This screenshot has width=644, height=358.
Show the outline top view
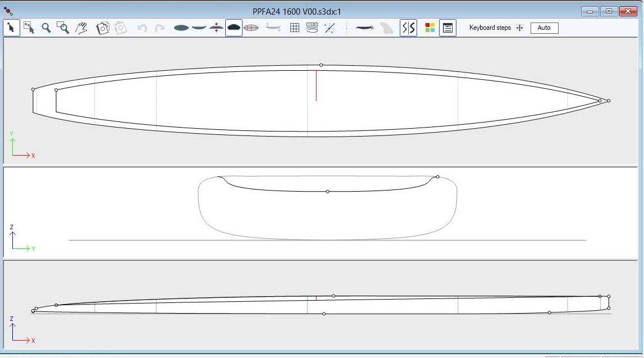(x=181, y=28)
